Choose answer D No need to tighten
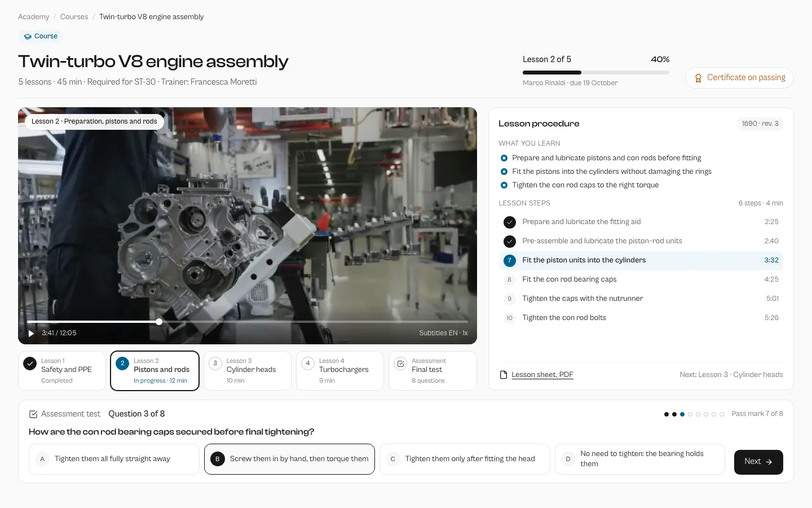Image resolution: width=812 pixels, height=508 pixels. coord(640,459)
